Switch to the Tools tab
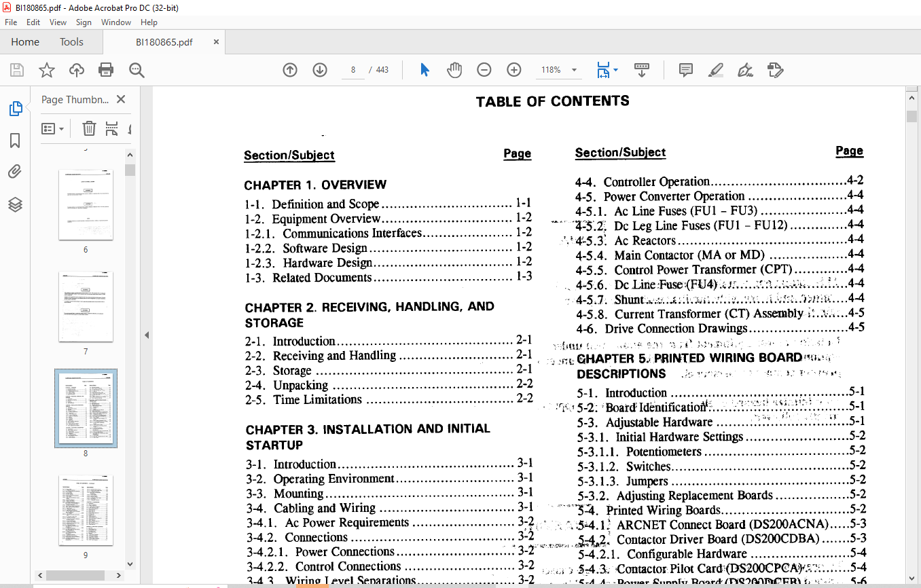This screenshot has height=588, width=921. pyautogui.click(x=71, y=42)
